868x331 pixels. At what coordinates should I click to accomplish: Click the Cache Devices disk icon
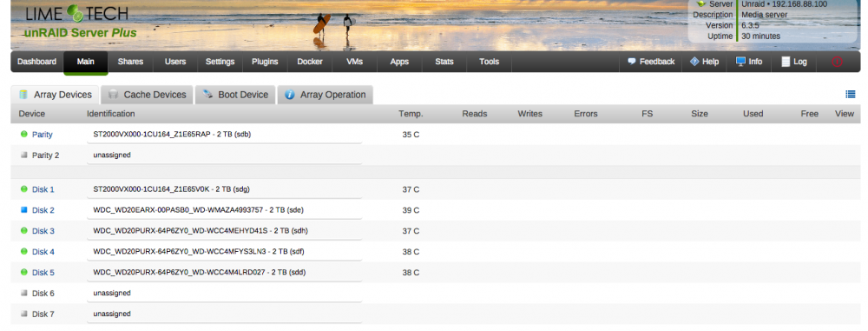[113, 95]
